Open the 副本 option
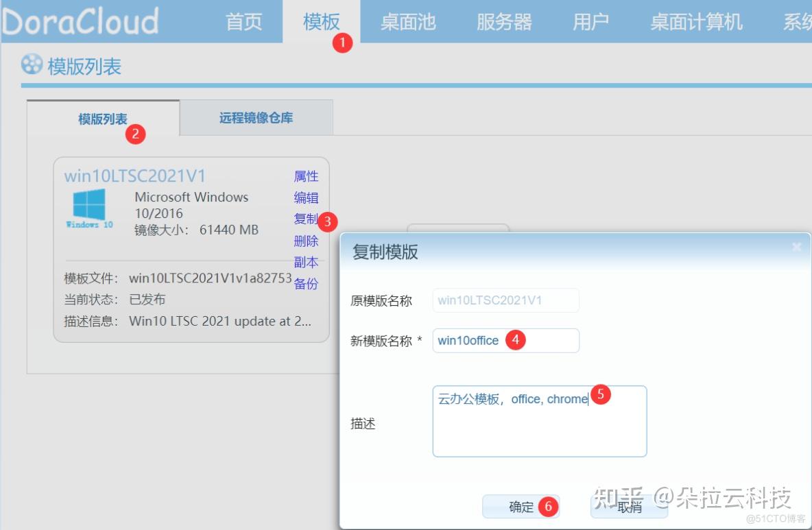Screen dimensions: 812x530 pos(306,262)
